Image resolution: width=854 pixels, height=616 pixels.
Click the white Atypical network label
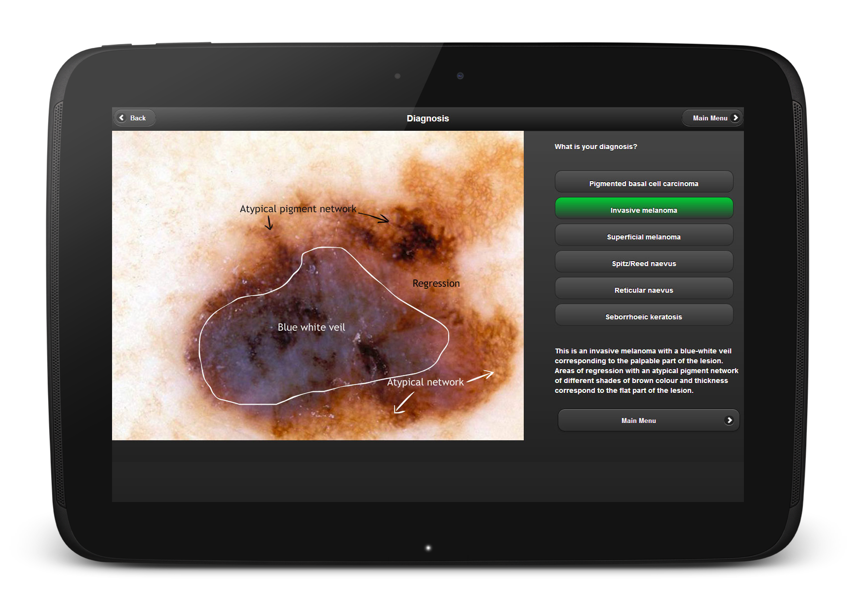click(x=425, y=382)
